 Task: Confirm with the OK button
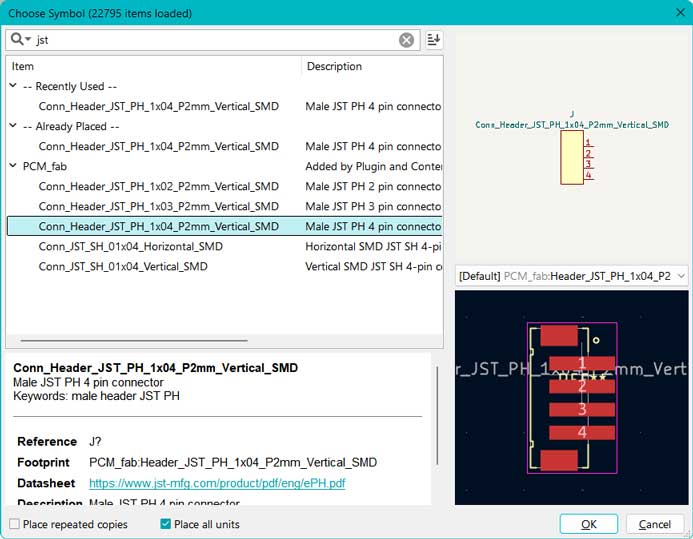pos(589,524)
